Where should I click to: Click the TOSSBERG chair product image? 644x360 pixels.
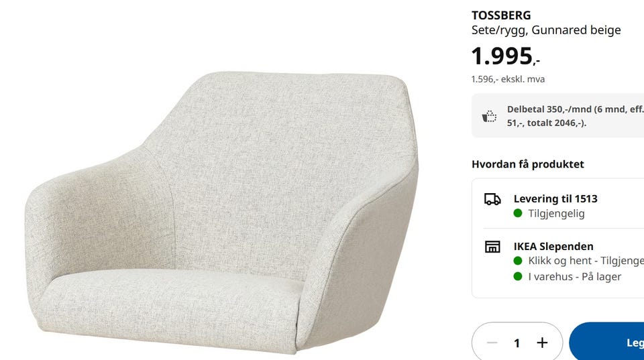221,208
